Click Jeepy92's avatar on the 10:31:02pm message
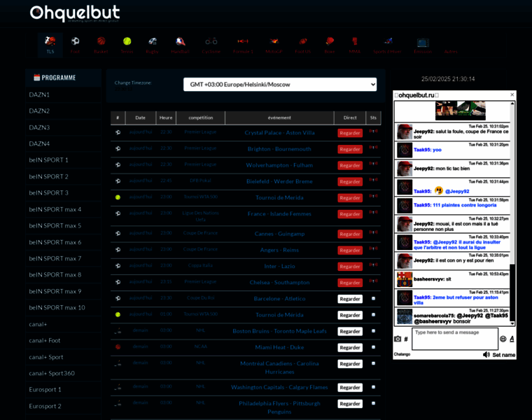The image size is (532, 420). (x=405, y=132)
